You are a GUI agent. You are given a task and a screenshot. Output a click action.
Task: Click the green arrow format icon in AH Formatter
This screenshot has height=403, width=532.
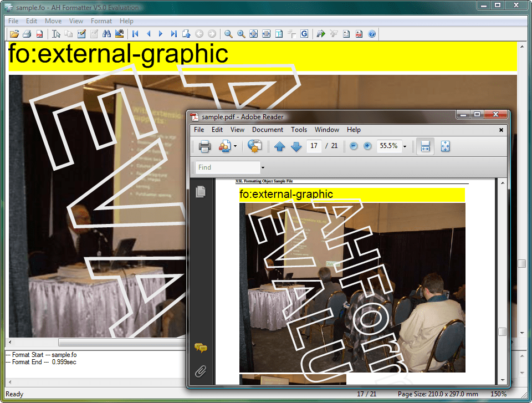point(321,34)
